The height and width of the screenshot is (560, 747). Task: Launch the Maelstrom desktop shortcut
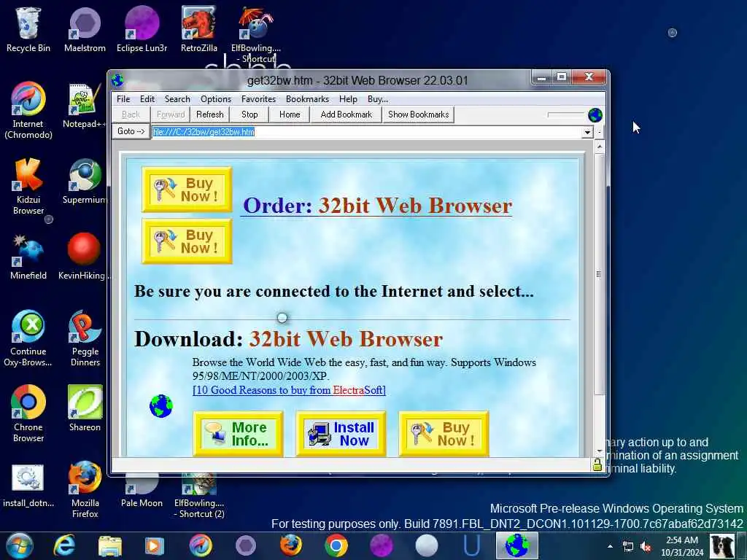pos(85,28)
